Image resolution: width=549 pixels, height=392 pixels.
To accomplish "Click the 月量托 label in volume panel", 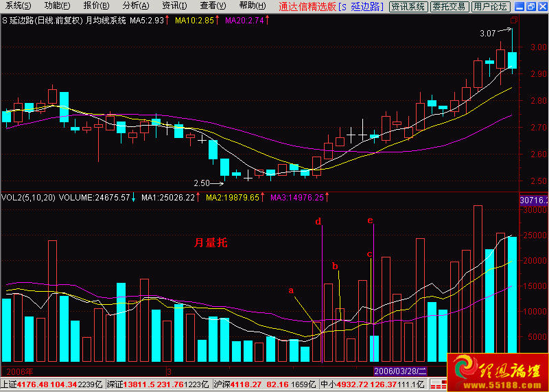I will pos(210,242).
